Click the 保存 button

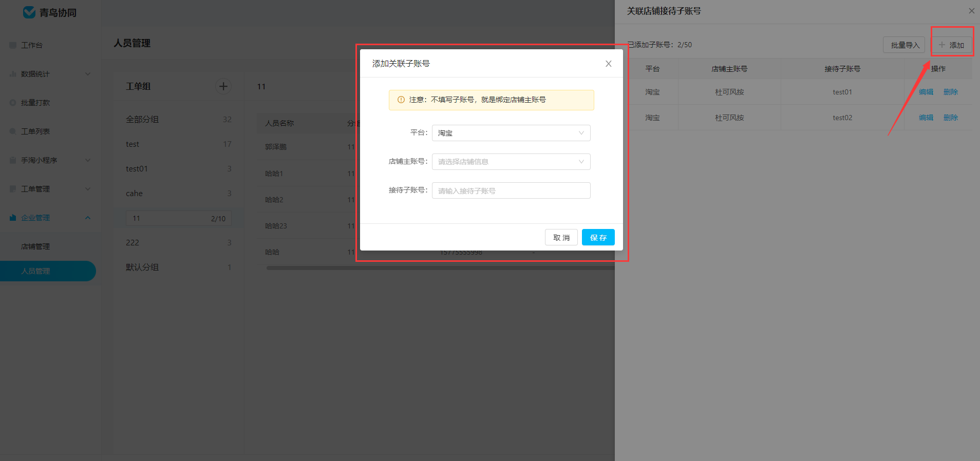pyautogui.click(x=598, y=237)
